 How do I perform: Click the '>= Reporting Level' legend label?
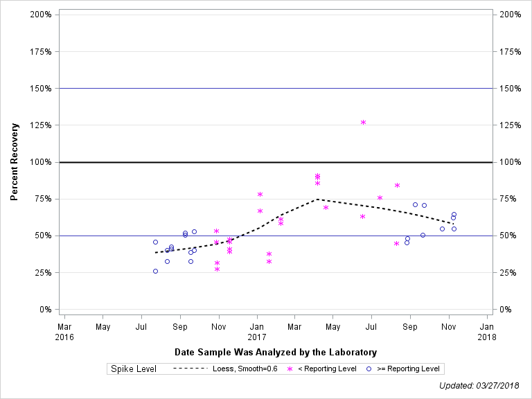[408, 369]
